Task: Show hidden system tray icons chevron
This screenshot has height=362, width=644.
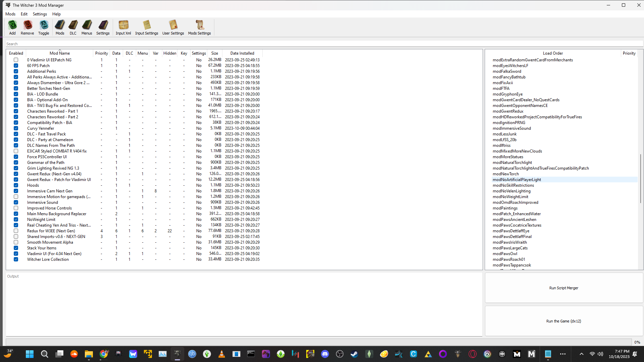Action: pyautogui.click(x=581, y=354)
